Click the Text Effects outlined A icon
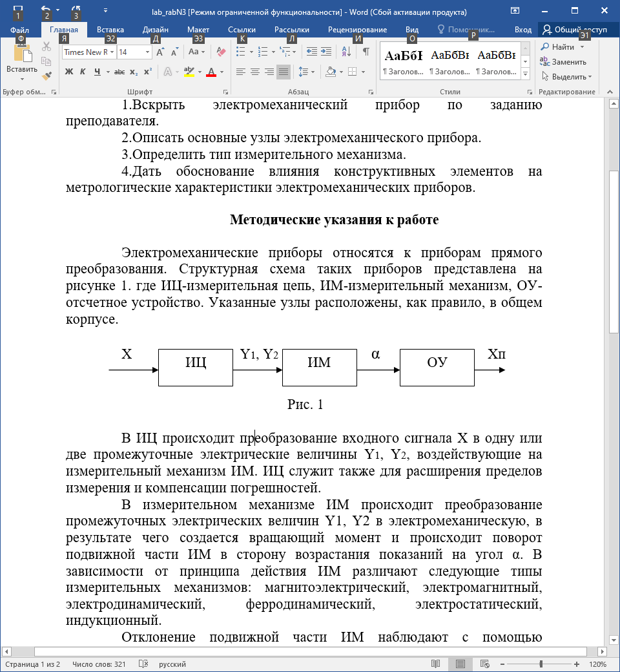The width and height of the screenshot is (620, 672). click(x=168, y=72)
